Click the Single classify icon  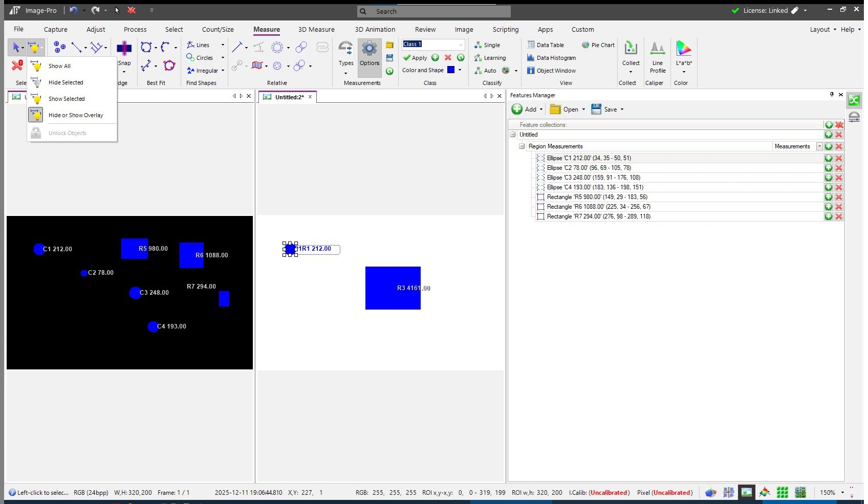click(478, 45)
